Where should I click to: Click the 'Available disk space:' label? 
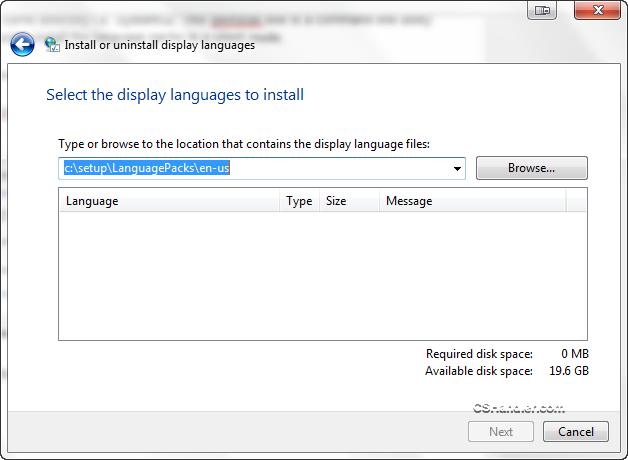tap(479, 371)
